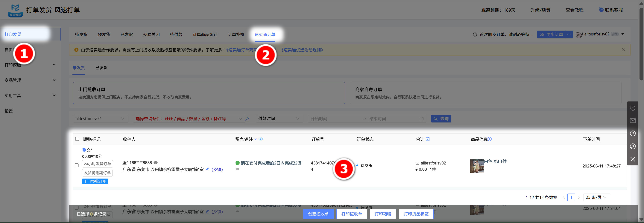
Task: Open the shop selector alitestforisv02 dropdown
Action: (100, 119)
